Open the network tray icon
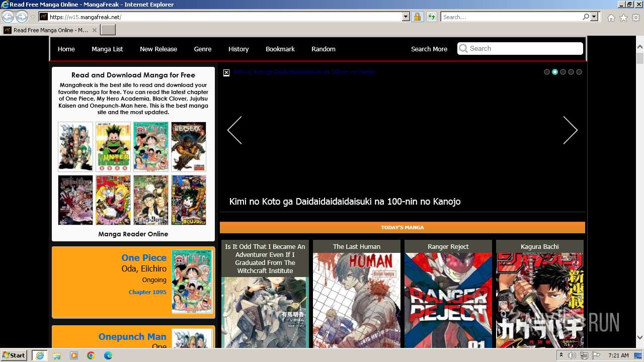 [584, 355]
